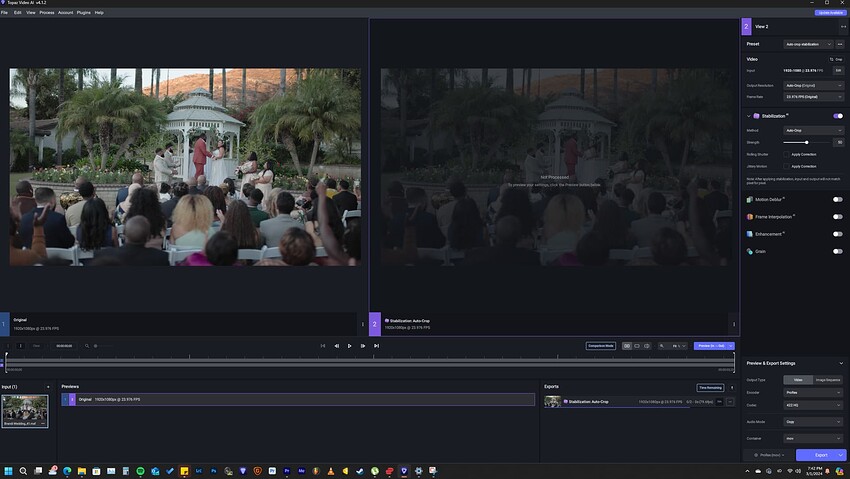This screenshot has height=479, width=850.
Task: Jump to the last frame of the clip
Action: click(376, 346)
